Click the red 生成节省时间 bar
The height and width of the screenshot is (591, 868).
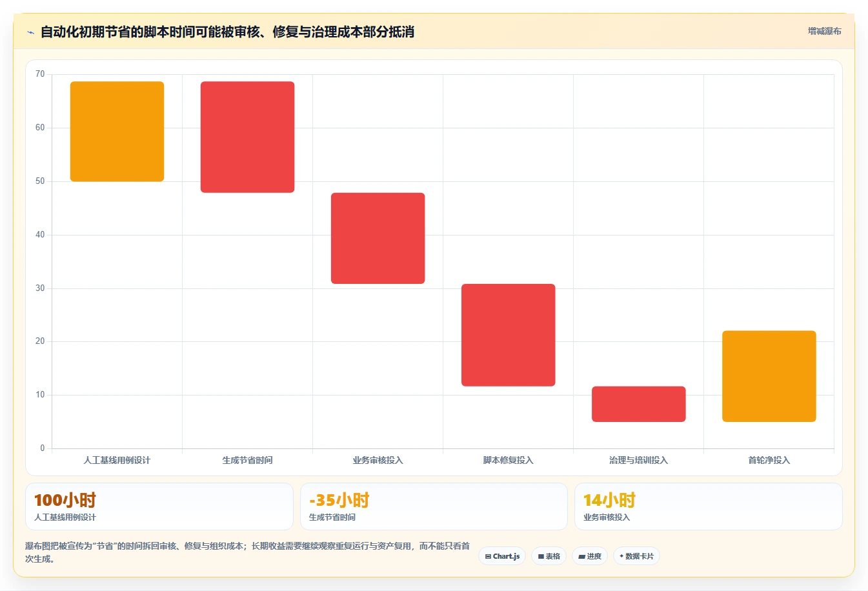pos(247,137)
